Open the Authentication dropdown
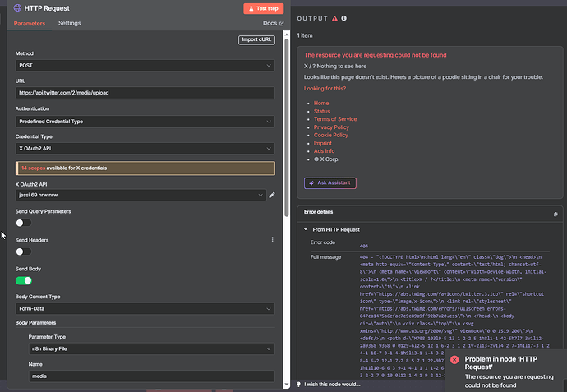 (145, 122)
